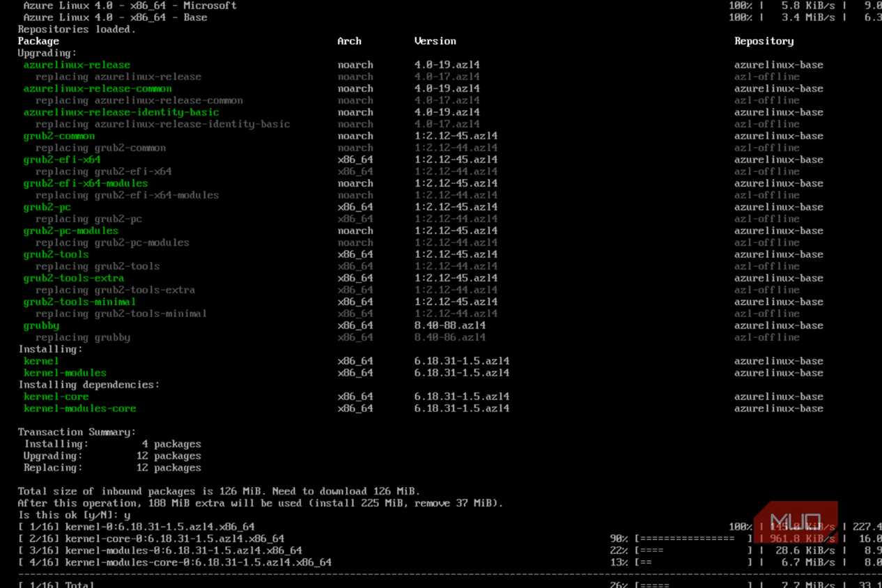Select the "Installing dependencies:" heading

pyautogui.click(x=88, y=385)
